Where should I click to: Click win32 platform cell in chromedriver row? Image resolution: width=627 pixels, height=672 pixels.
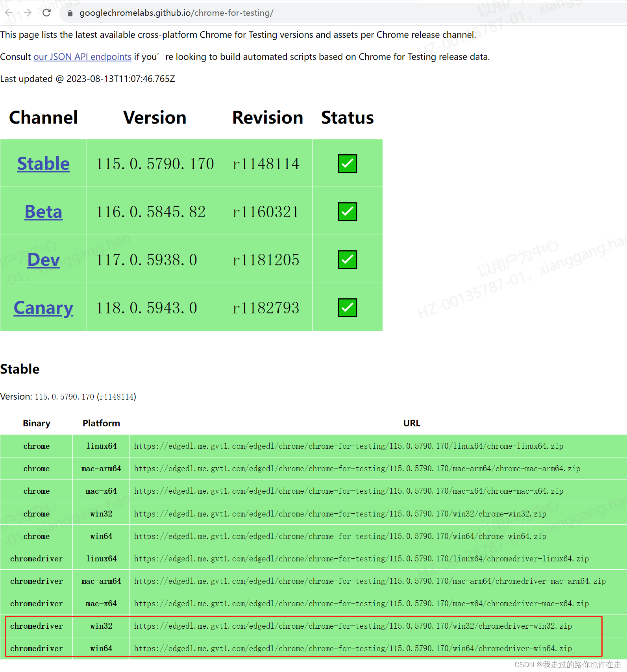101,626
